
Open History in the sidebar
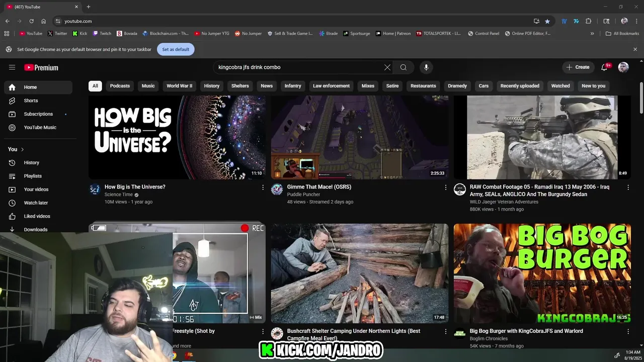[x=38, y=163]
